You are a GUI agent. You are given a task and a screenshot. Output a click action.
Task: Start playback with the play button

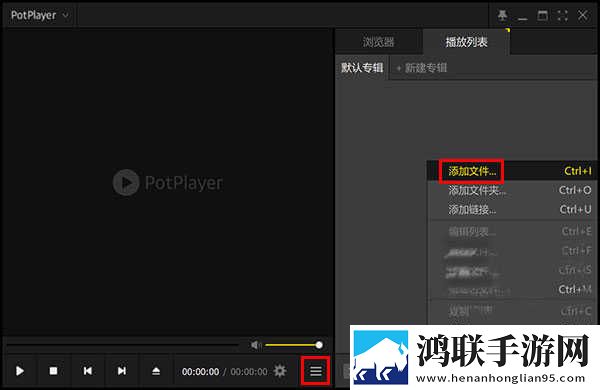pos(20,371)
